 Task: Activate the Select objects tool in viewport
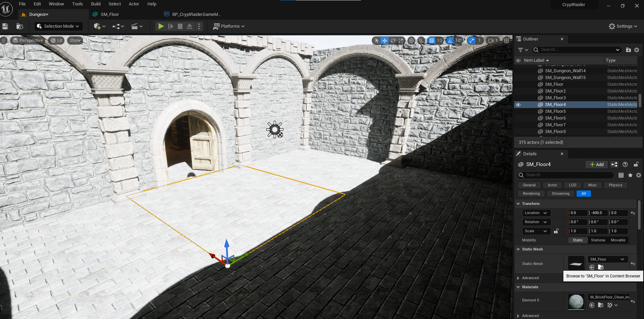point(376,41)
